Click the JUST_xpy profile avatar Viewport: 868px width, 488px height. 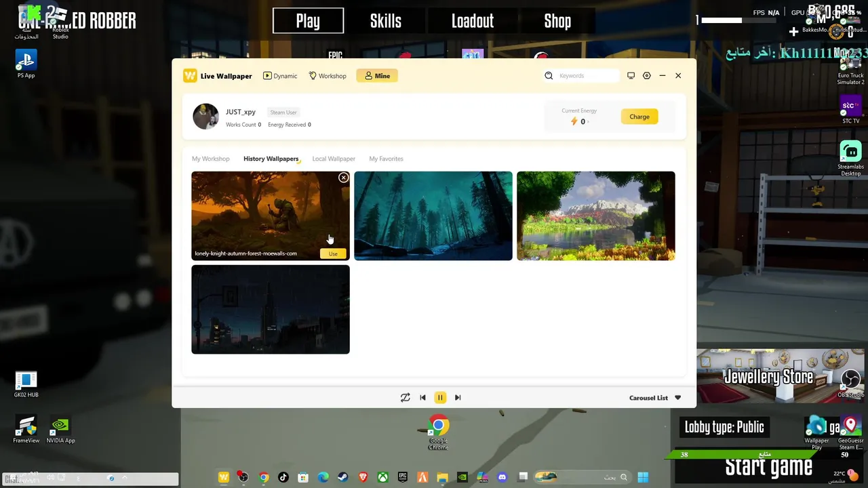pos(205,117)
